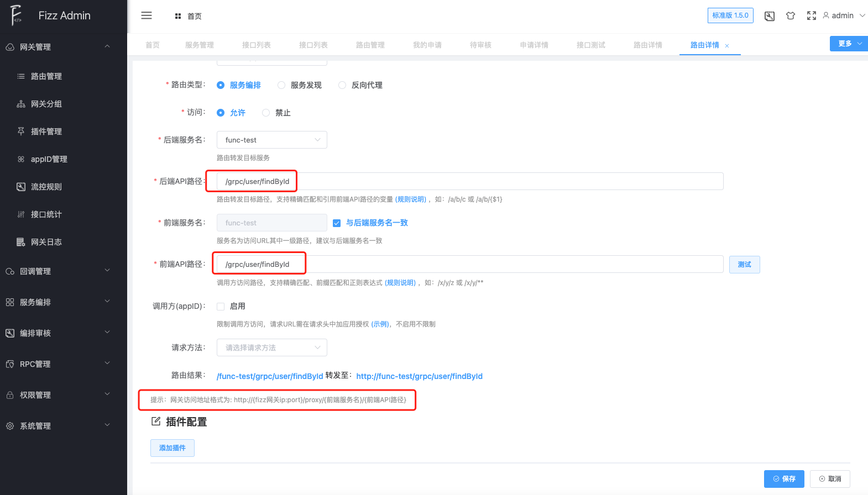Click the 标准版 1.5.0 version badge
Screen dimensions: 868x495
[730, 15]
